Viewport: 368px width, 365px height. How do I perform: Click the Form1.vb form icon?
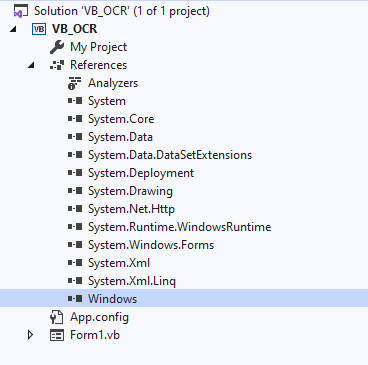coord(57,335)
